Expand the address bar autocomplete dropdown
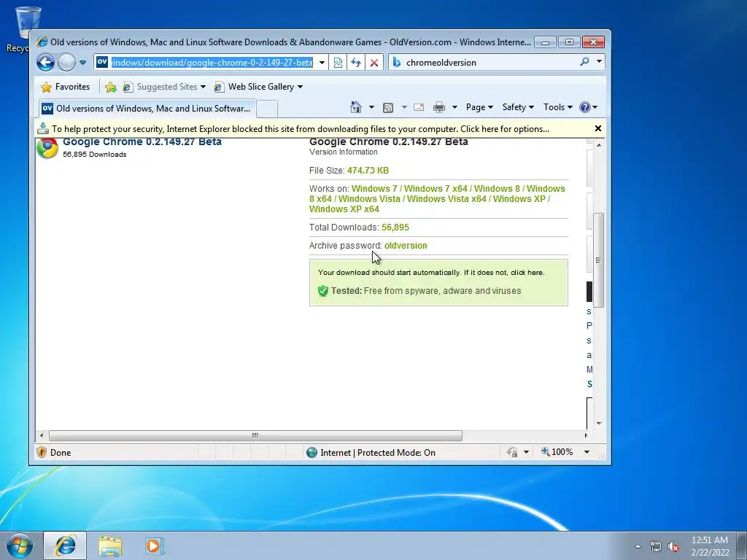The height and width of the screenshot is (560, 747). pos(322,63)
